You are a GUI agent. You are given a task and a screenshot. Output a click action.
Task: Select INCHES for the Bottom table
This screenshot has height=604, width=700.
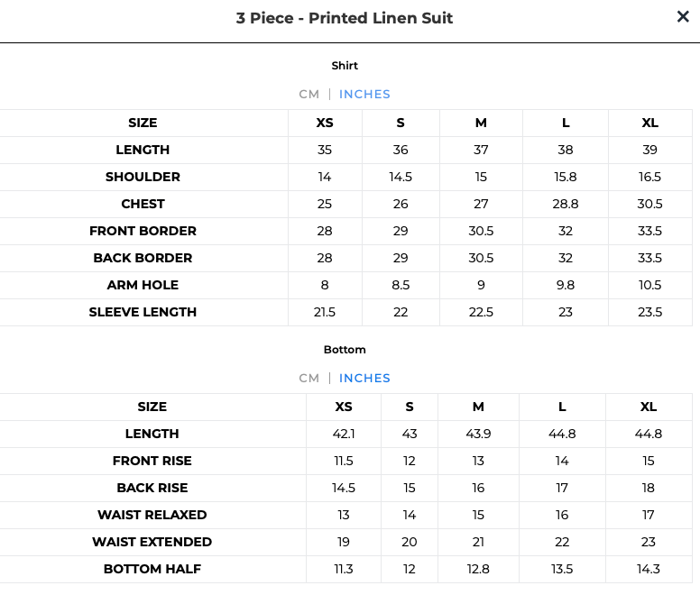click(x=364, y=378)
